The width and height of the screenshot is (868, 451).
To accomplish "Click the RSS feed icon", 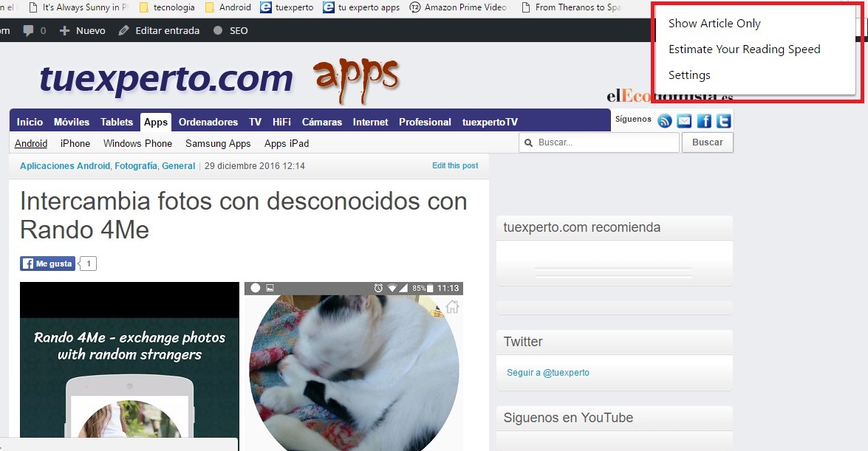I will 665,122.
